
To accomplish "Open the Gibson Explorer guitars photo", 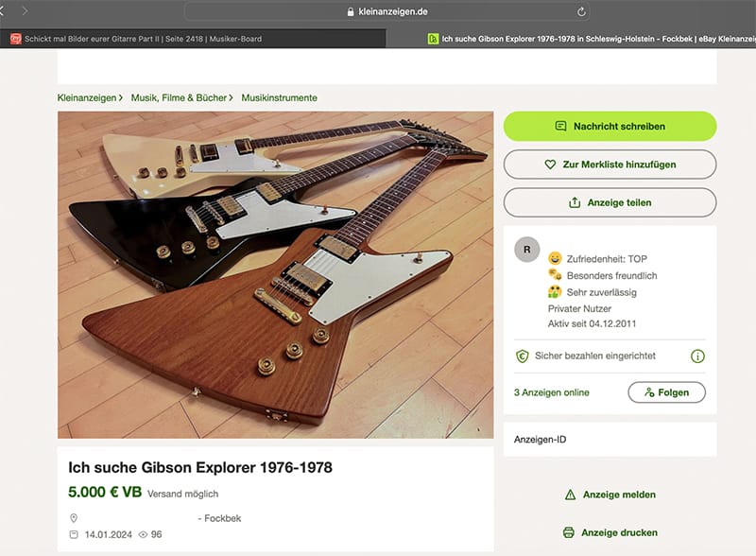I will pyautogui.click(x=275, y=275).
